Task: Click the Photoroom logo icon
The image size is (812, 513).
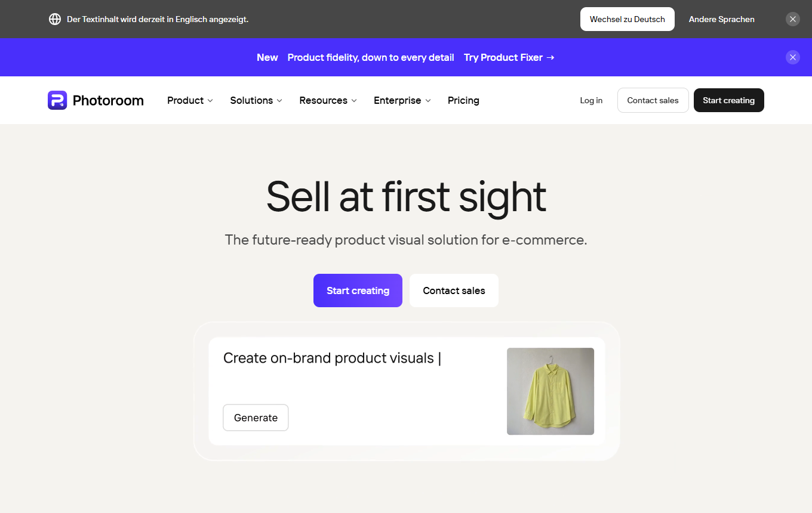Action: [57, 100]
